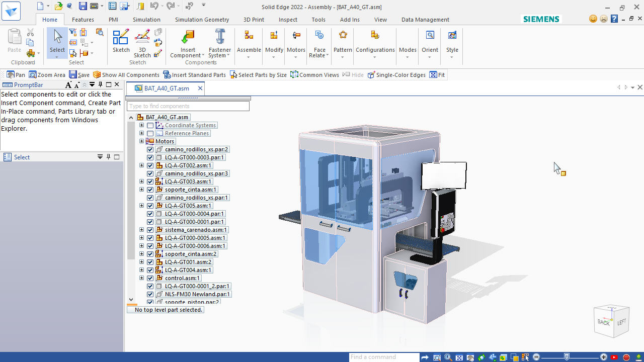Click the happy smiley feedback icon
Image resolution: width=644 pixels, height=362 pixels.
point(593,19)
